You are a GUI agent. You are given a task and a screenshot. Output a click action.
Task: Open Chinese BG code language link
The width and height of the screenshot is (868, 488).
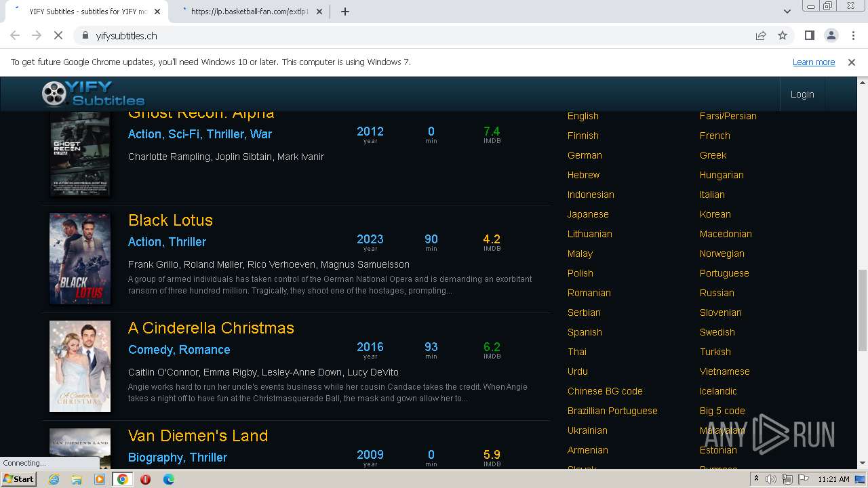[605, 391]
